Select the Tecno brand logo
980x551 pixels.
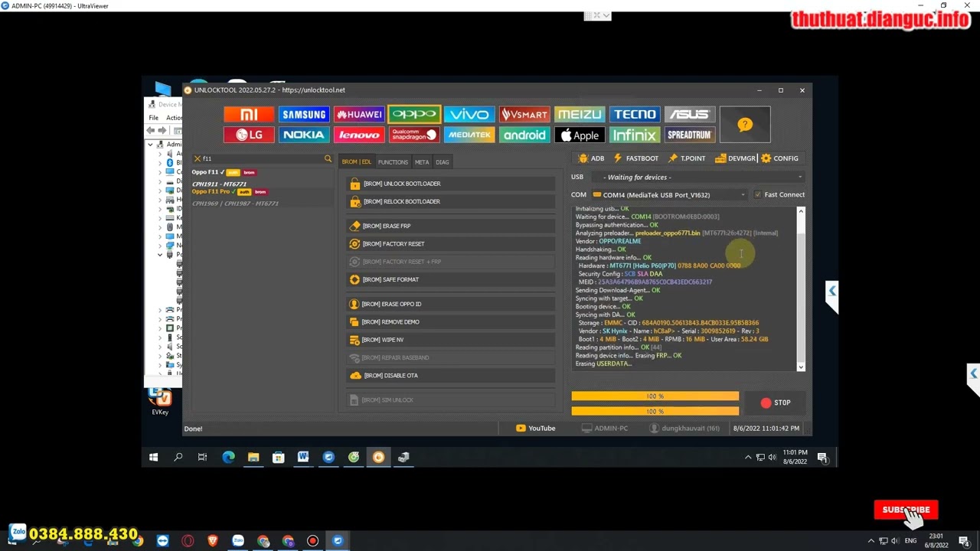635,115
